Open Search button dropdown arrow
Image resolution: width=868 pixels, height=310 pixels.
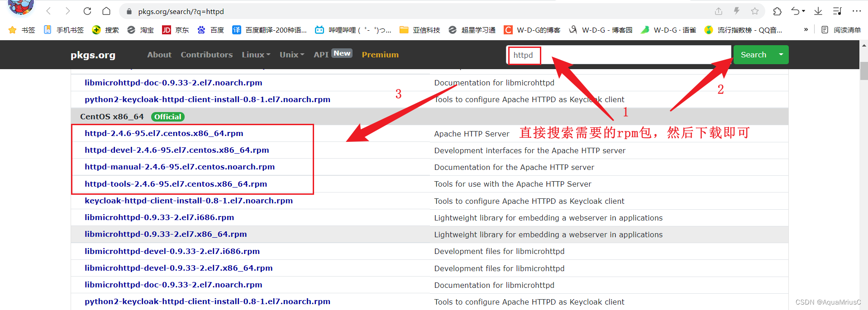781,55
